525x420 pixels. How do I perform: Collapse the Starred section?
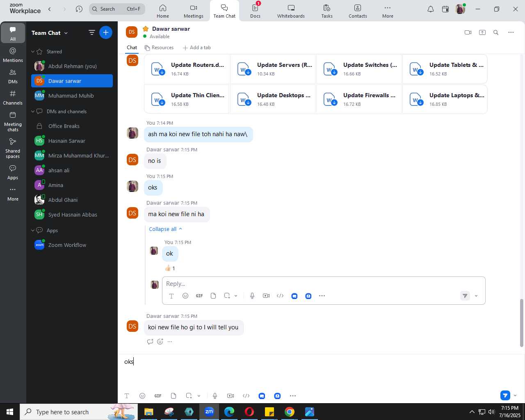pyautogui.click(x=33, y=52)
